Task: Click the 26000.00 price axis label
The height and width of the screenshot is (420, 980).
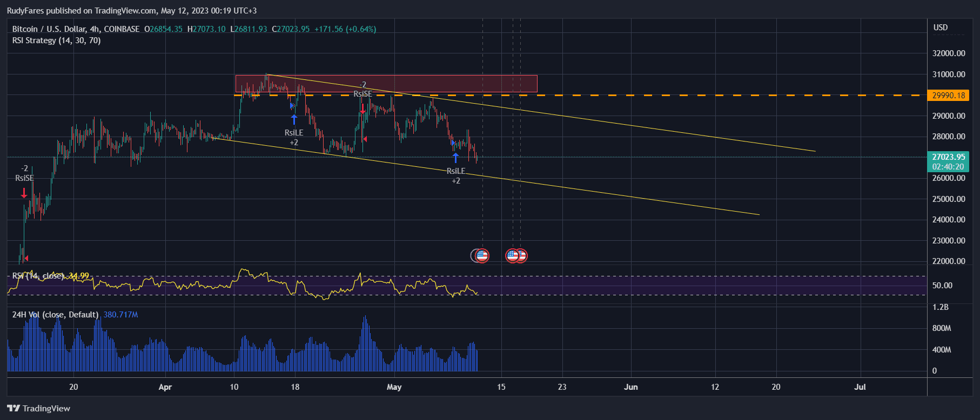Action: coord(949,178)
